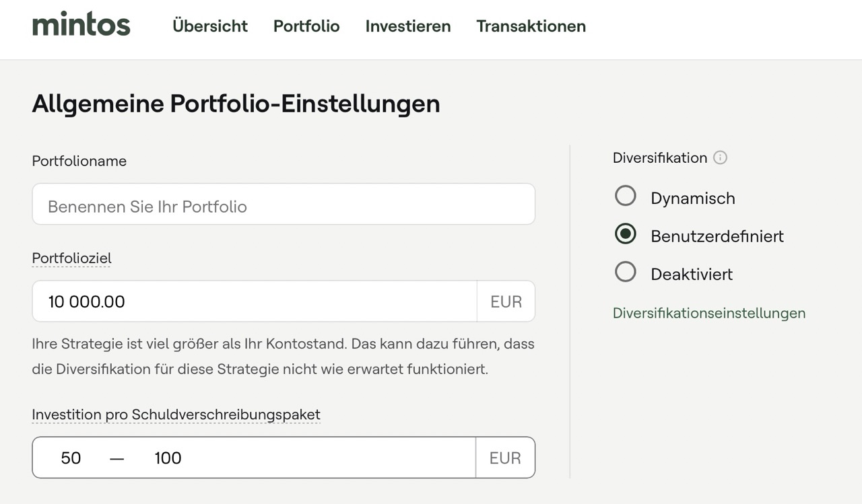This screenshot has height=504, width=862.
Task: Select the Benutzerdefiniert diversification option
Action: pos(626,233)
